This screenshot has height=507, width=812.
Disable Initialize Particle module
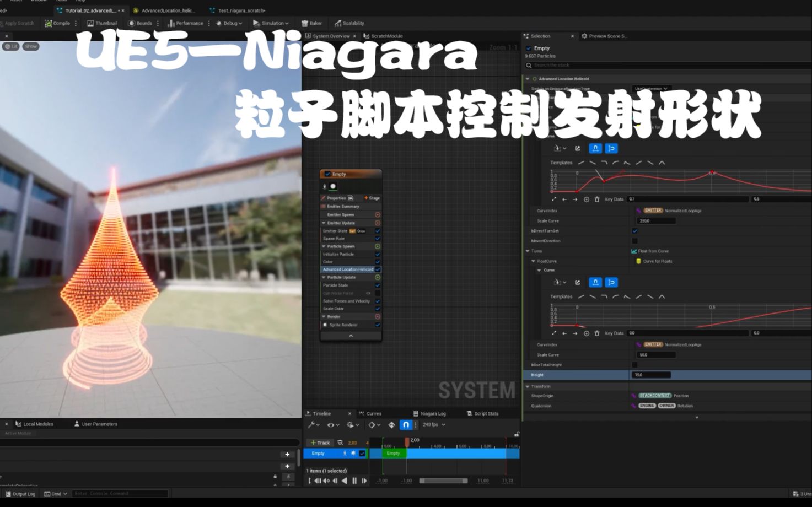tap(378, 254)
